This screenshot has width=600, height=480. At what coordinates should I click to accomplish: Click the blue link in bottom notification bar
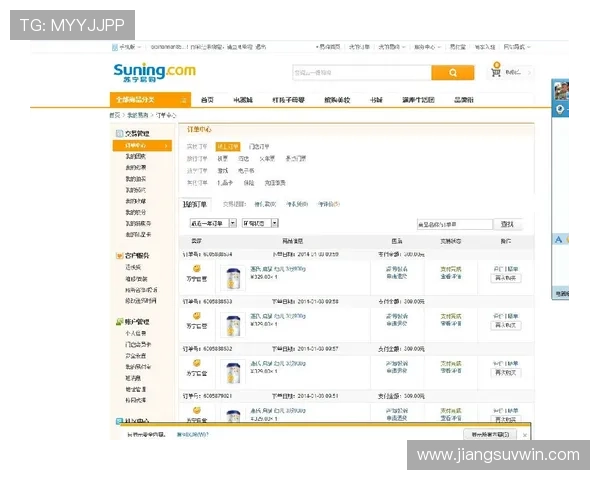click(192, 434)
